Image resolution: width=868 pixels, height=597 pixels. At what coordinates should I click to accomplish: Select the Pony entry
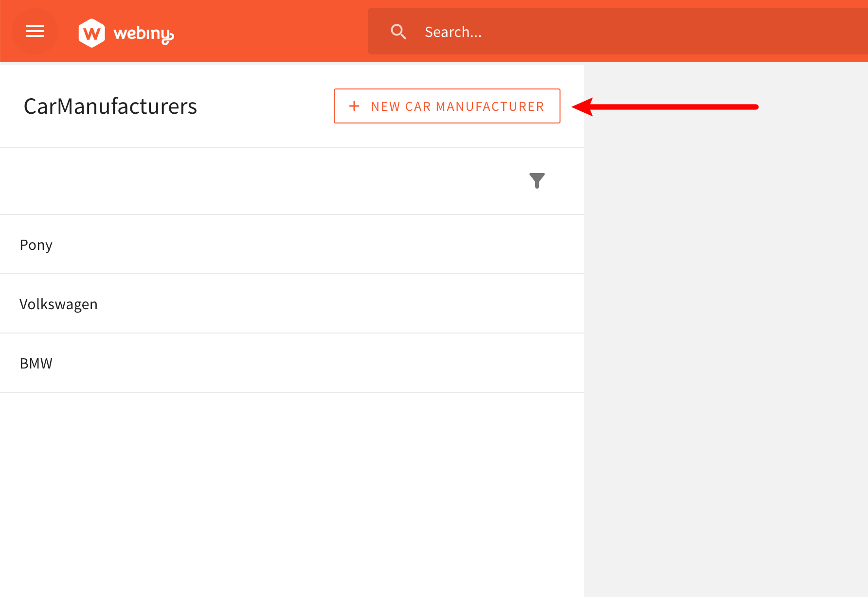click(36, 245)
